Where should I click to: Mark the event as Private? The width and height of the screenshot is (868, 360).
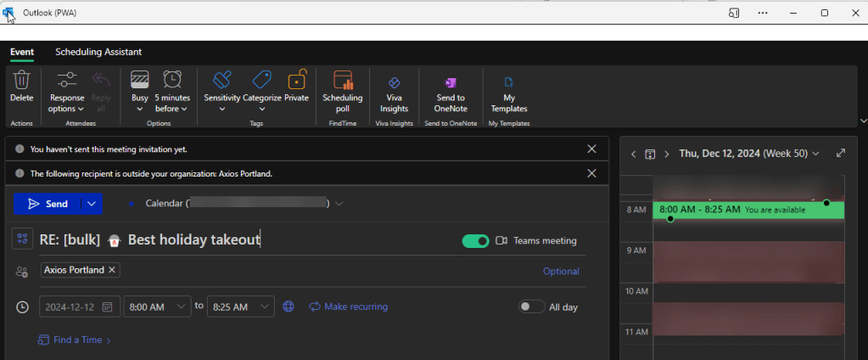(296, 87)
